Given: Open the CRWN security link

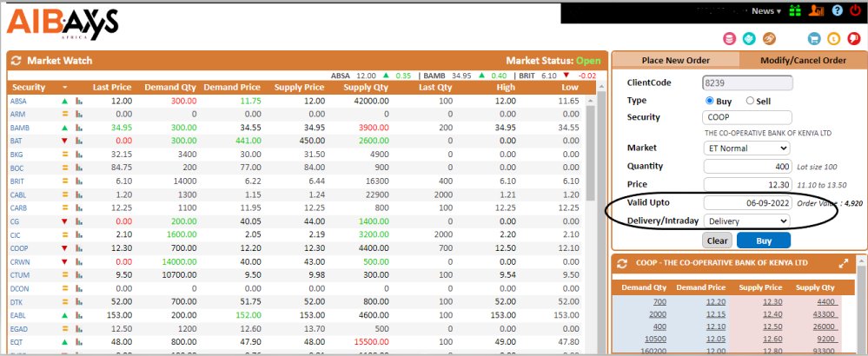Looking at the screenshot, I should [20, 261].
